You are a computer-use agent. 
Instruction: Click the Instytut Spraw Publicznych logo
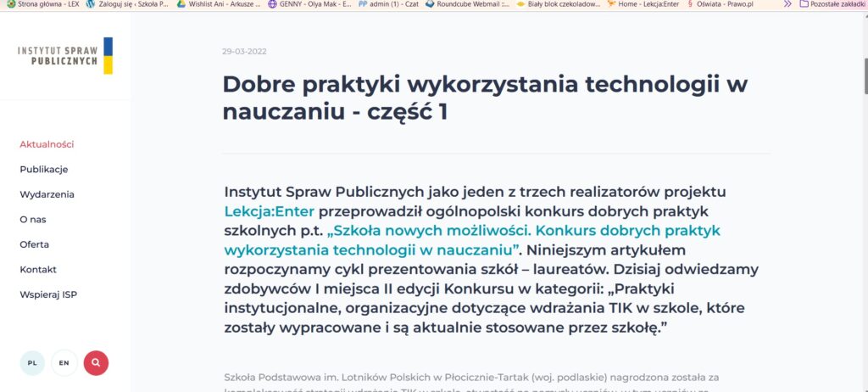click(x=65, y=56)
